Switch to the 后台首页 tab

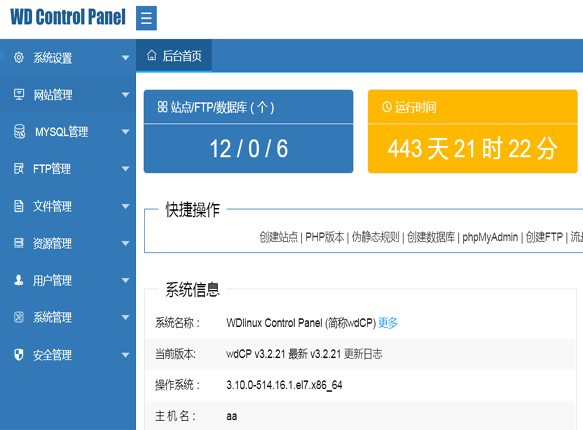pos(174,56)
